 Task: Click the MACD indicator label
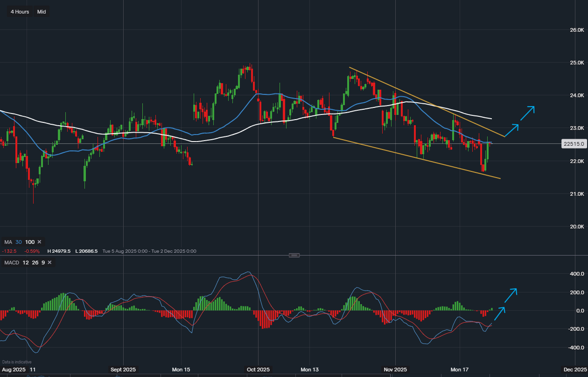click(x=12, y=263)
